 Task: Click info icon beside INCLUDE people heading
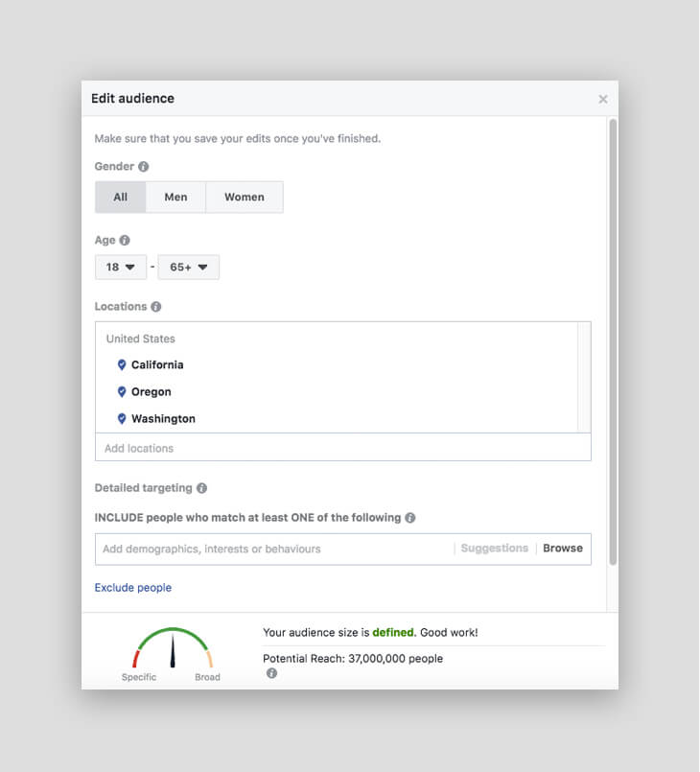pos(410,518)
